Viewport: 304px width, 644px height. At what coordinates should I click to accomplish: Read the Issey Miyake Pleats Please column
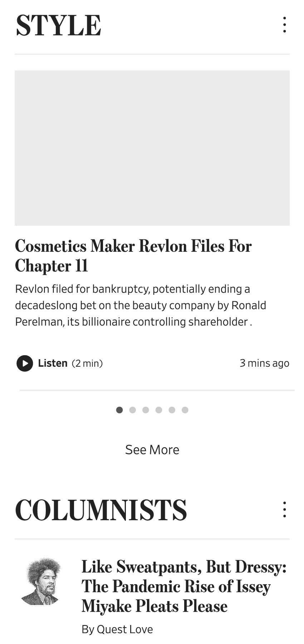click(x=184, y=586)
